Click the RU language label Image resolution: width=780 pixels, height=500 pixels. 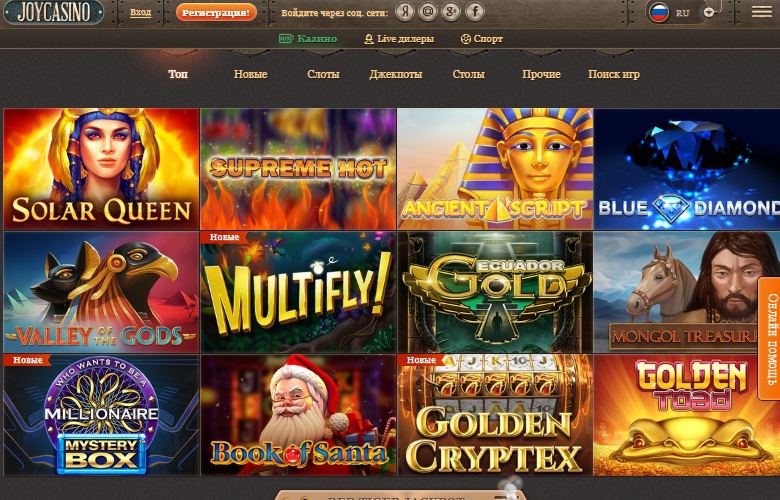coord(682,13)
